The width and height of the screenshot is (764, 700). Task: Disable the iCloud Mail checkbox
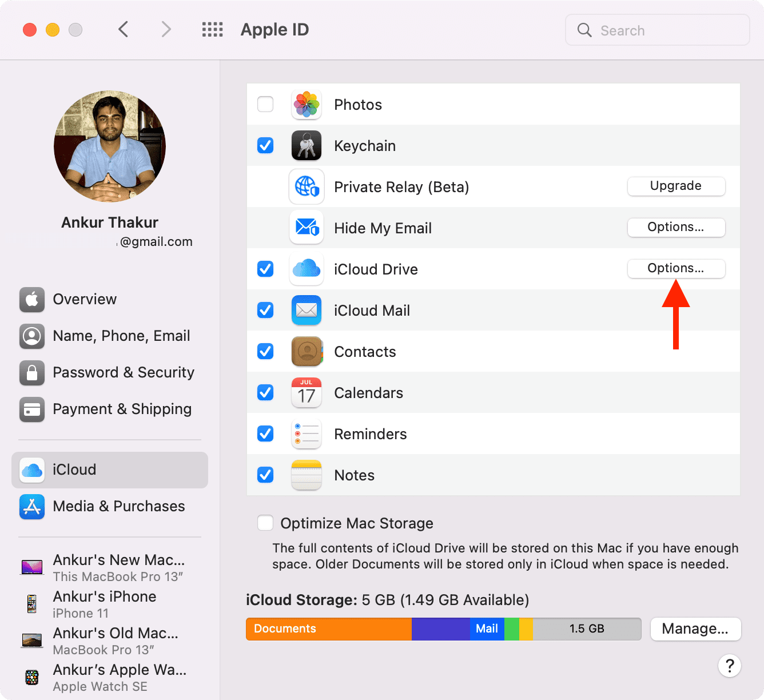(x=265, y=310)
